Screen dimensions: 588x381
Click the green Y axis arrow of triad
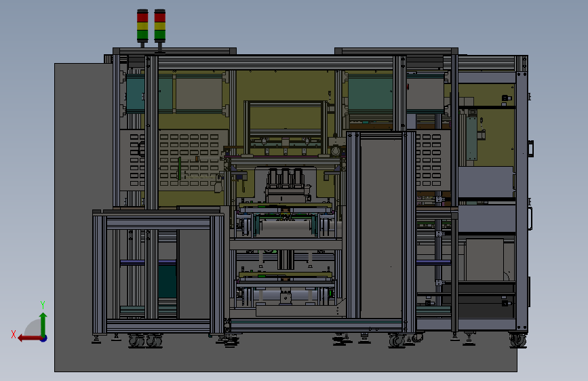tap(43, 324)
